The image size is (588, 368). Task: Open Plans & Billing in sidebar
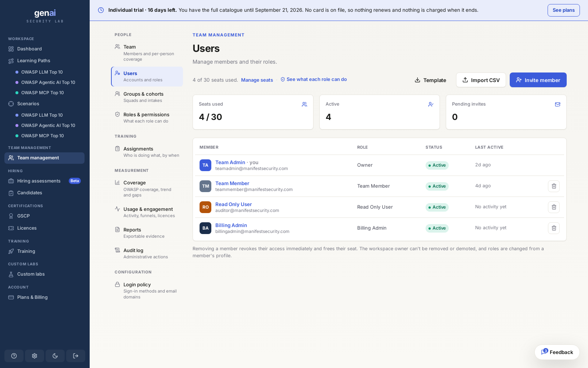(x=44, y=297)
